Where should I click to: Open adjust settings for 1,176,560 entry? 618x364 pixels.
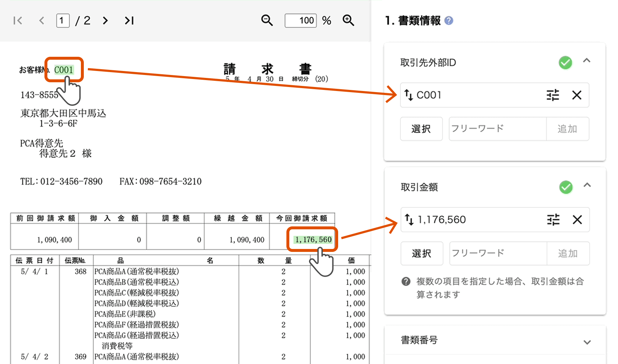(x=553, y=220)
